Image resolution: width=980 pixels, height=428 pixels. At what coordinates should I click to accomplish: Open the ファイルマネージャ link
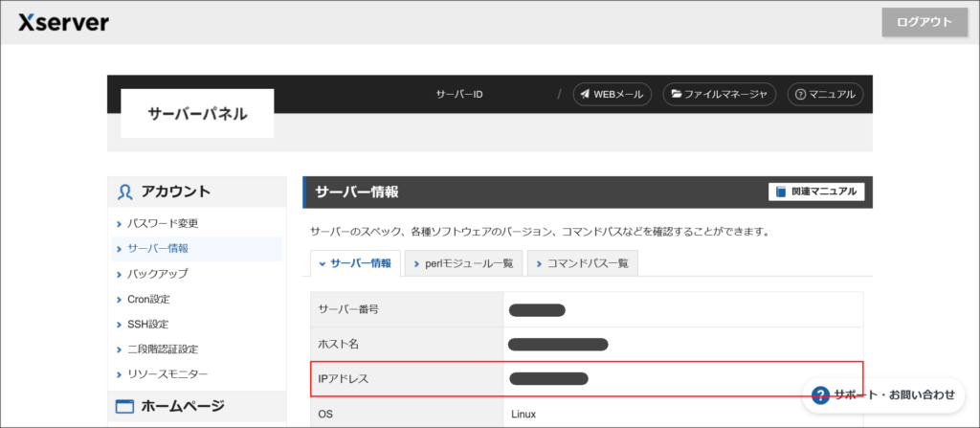[718, 94]
